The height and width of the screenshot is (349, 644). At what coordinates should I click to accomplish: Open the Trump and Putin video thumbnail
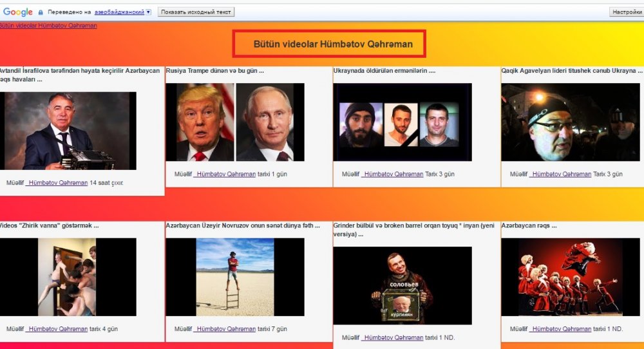coord(235,122)
